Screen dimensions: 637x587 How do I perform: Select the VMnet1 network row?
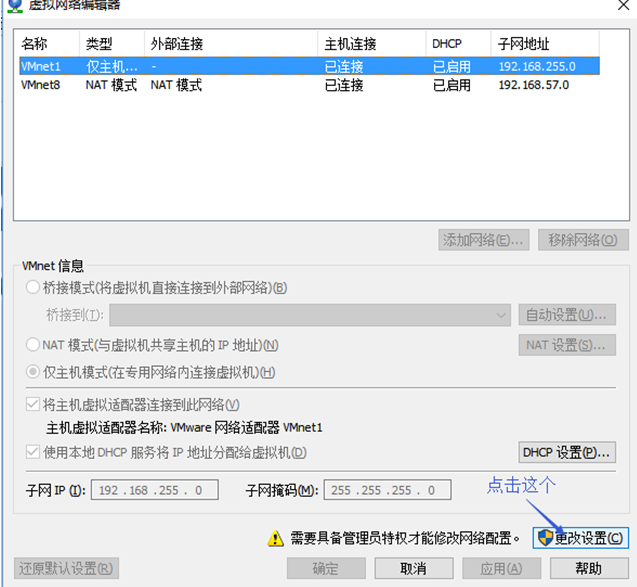pos(310,66)
